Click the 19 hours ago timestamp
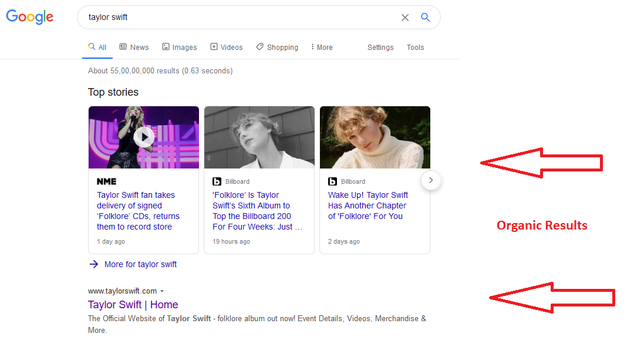This screenshot has height=347, width=644. tap(231, 241)
